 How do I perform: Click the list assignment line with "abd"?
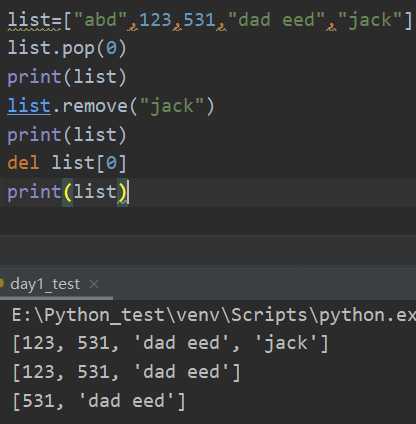pos(210,20)
